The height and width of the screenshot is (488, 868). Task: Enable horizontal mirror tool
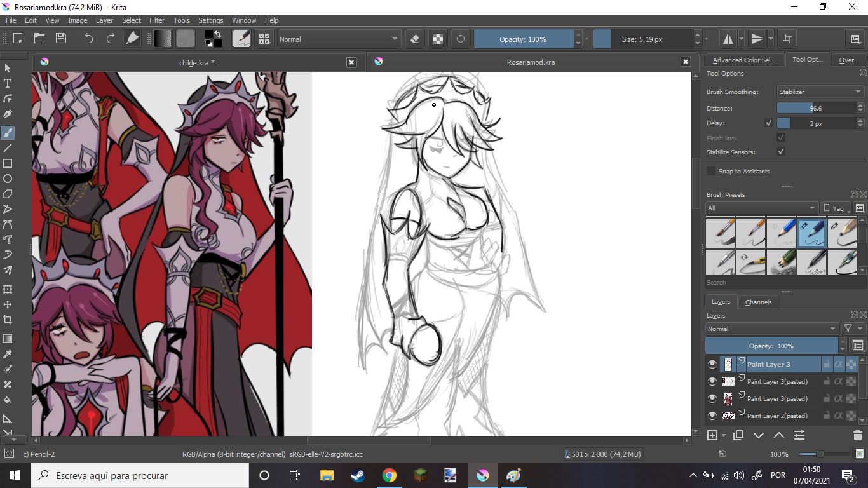(728, 39)
